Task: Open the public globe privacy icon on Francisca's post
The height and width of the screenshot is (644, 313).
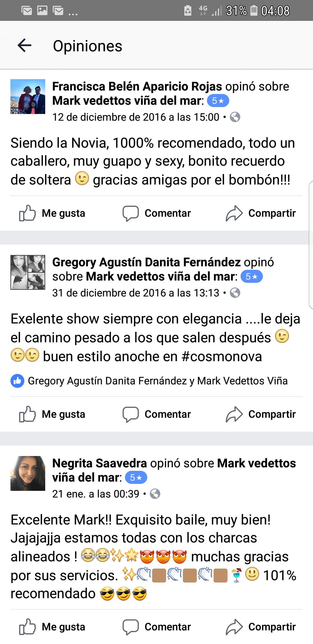Action: (x=235, y=117)
